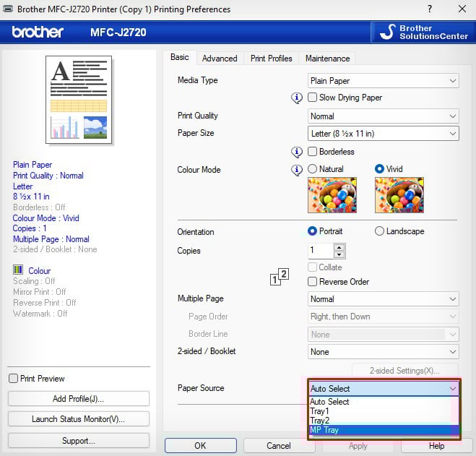The image size is (476, 456).
Task: Choose Auto Select in the Paper Source list
Action: (384, 402)
